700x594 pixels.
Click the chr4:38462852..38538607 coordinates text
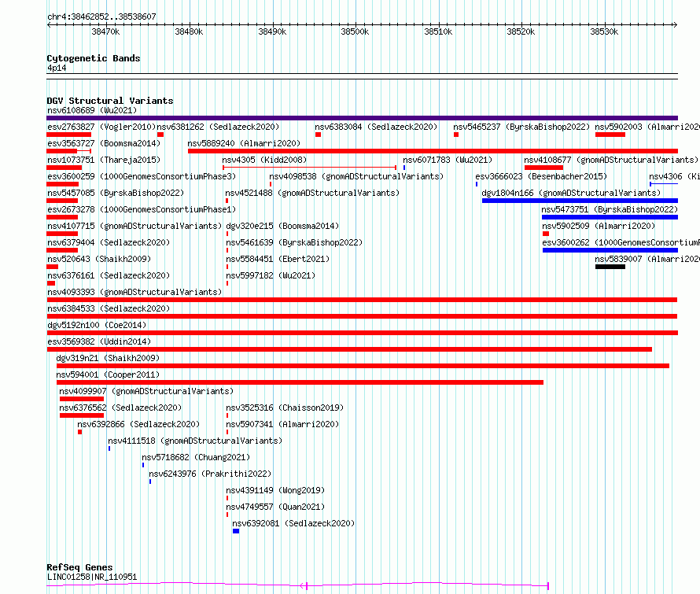tap(101, 17)
